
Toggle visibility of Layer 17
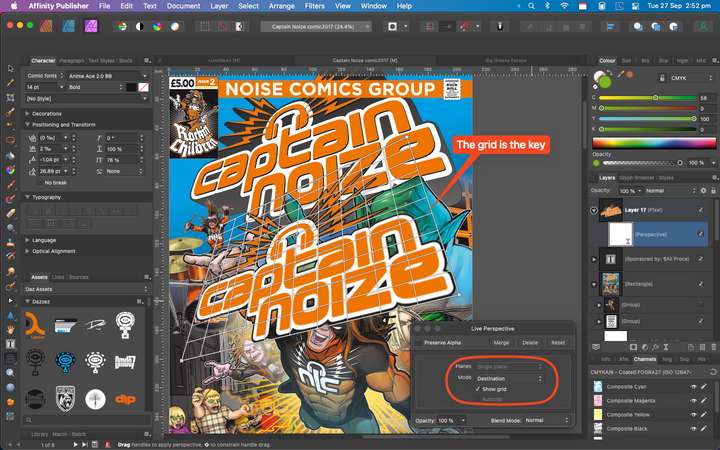[700, 210]
